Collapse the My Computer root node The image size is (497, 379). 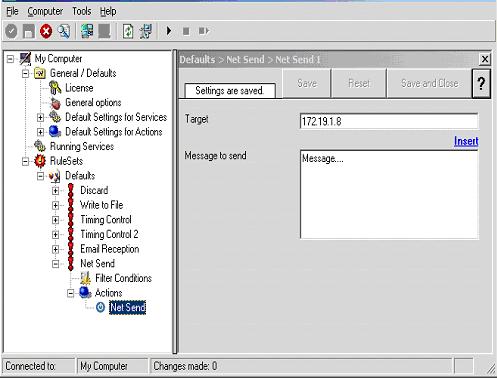pos(10,59)
